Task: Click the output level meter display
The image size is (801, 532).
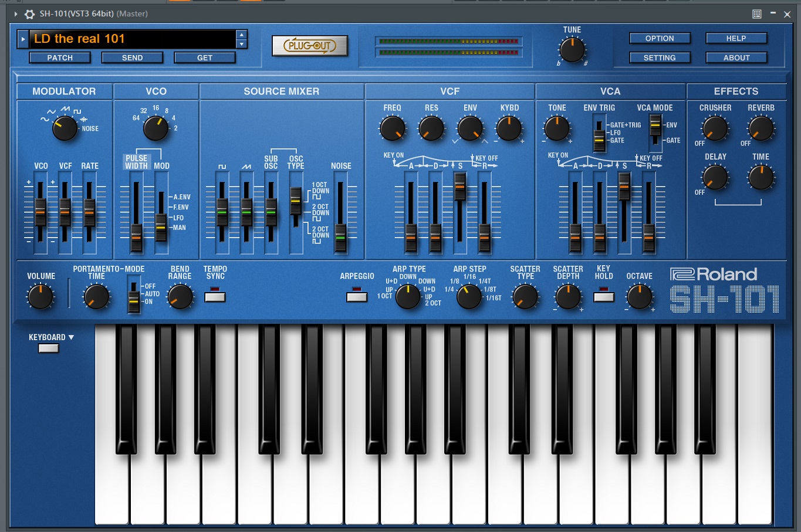Action: point(449,47)
